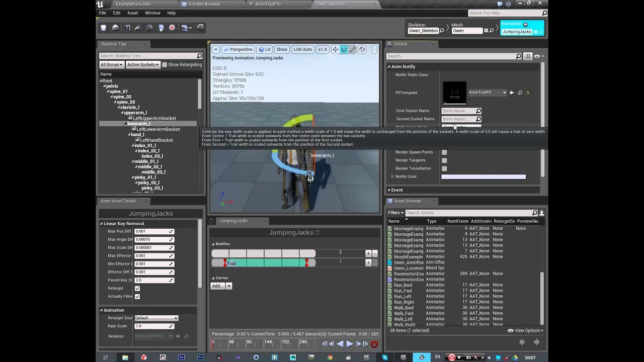Click the search icon beside Owen_Skeleton
Screen dimensions: 644x362
coord(442,31)
